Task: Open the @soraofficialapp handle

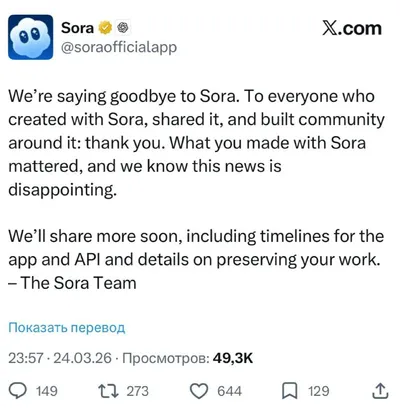Action: click(119, 47)
